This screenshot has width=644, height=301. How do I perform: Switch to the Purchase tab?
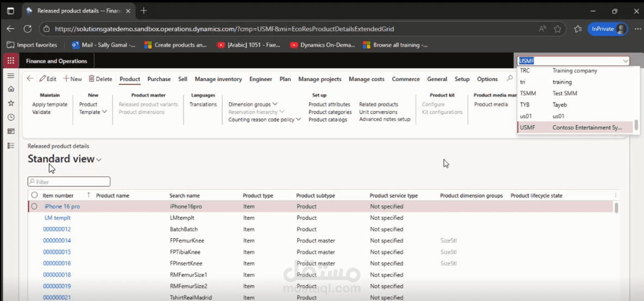coord(159,79)
